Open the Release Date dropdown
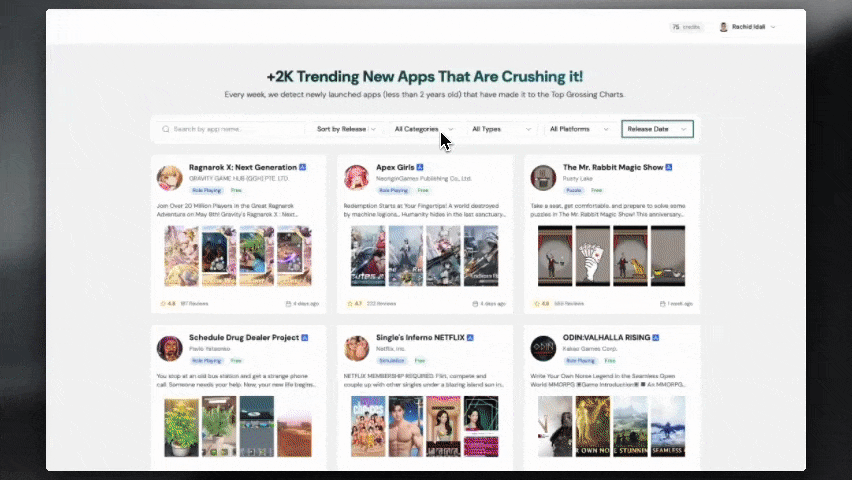Screen dimensions: 852x480 (x=657, y=129)
